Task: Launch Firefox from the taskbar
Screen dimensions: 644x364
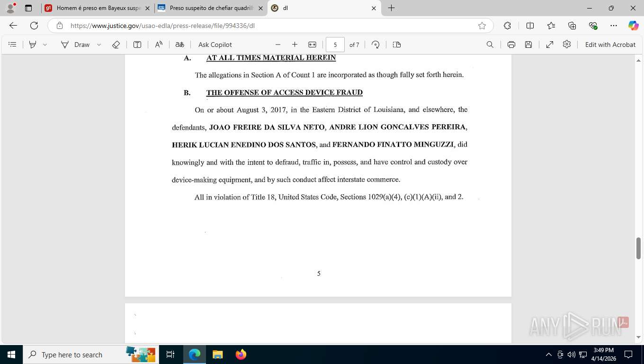Action: tap(241, 355)
